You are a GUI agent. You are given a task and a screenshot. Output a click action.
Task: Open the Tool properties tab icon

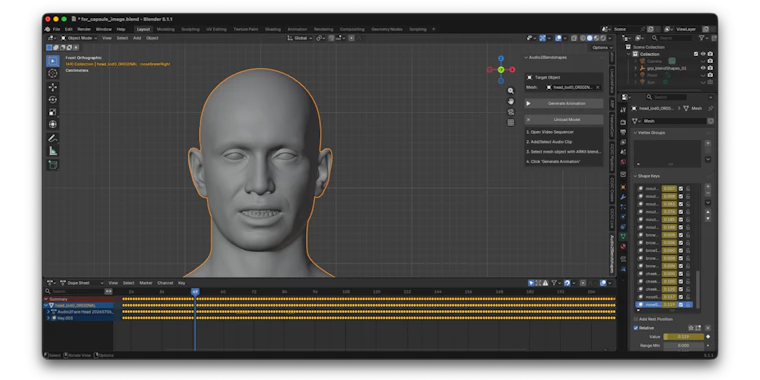tap(623, 110)
